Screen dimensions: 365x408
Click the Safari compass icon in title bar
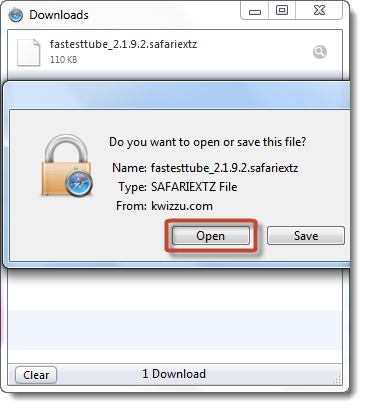[16, 15]
